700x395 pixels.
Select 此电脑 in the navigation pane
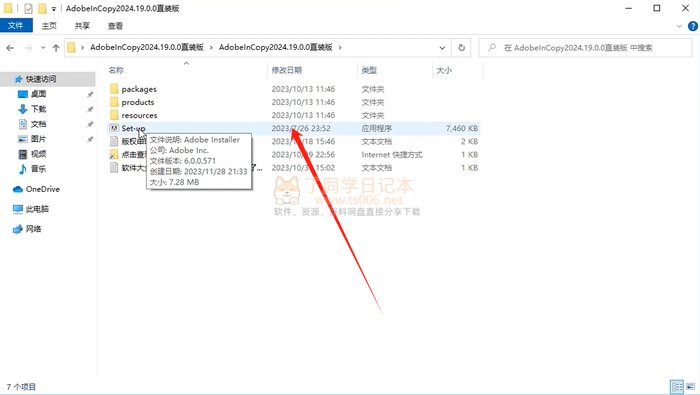coord(37,209)
